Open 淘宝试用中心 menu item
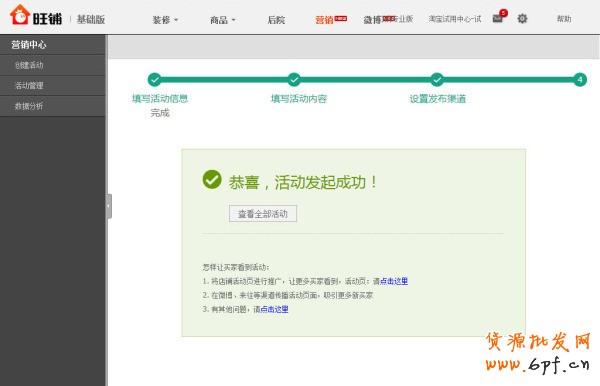600x386 pixels. [454, 19]
